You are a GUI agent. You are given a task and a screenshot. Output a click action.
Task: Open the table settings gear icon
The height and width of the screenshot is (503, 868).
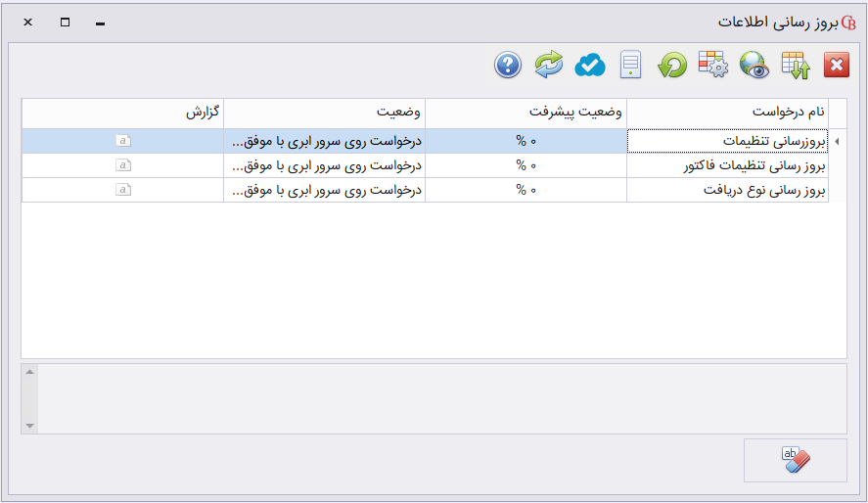(x=713, y=66)
